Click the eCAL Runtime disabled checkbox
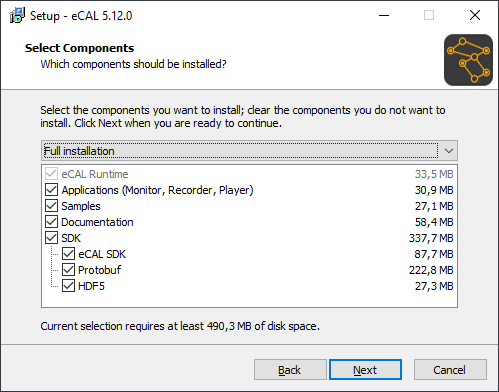The image size is (499, 392). [51, 174]
